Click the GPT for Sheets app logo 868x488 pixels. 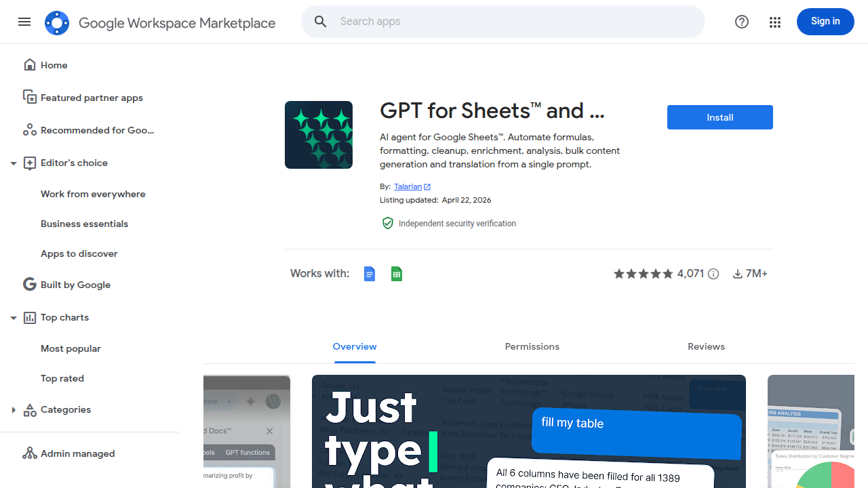(x=319, y=135)
